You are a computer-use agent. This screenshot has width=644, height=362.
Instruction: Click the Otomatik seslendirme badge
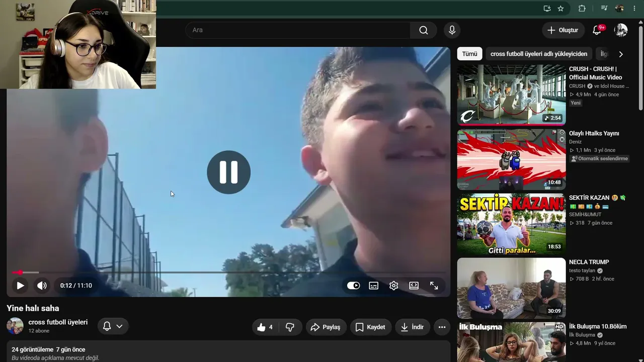tap(600, 158)
